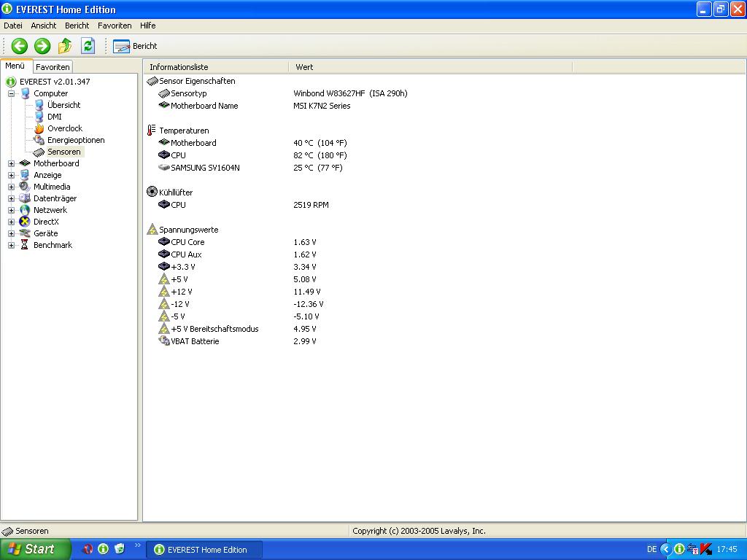Select the CPU Aux voltage row
This screenshot has width=747, height=560.
[x=238, y=254]
